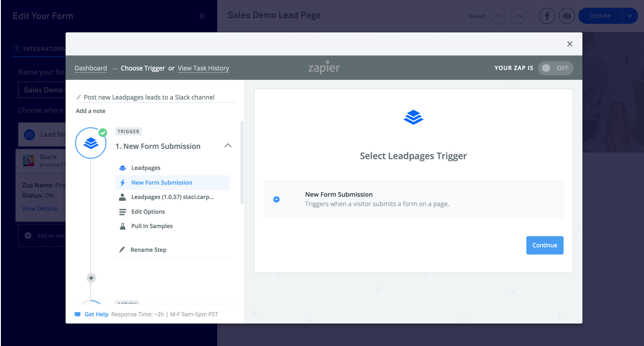Click the sidebar scrollbar in Zapier panel
The width and height of the screenshot is (644, 346).
tap(242, 163)
